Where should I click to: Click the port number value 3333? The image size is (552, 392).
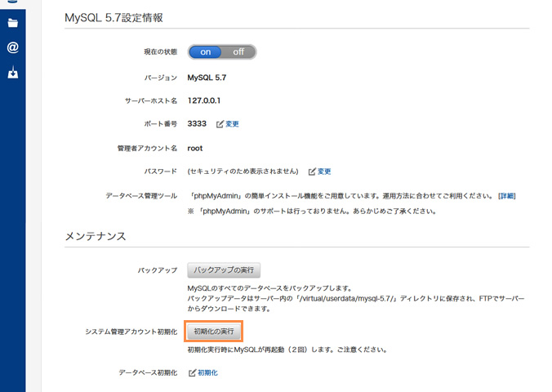tap(197, 124)
